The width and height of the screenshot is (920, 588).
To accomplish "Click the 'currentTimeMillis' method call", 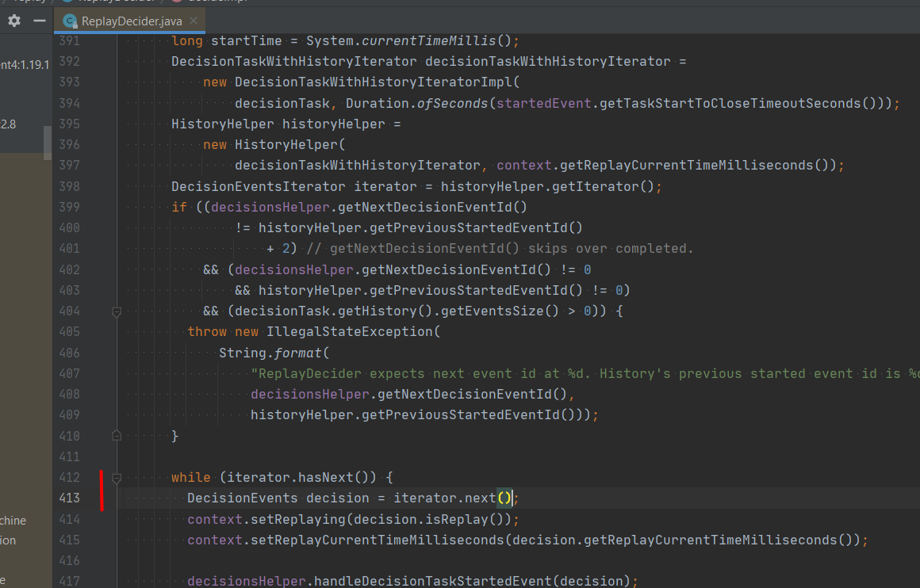I will point(429,41).
